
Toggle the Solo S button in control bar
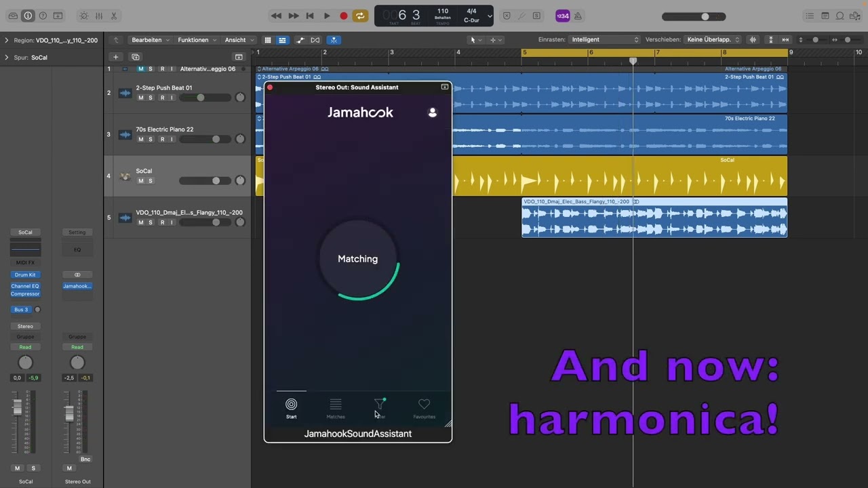(536, 16)
